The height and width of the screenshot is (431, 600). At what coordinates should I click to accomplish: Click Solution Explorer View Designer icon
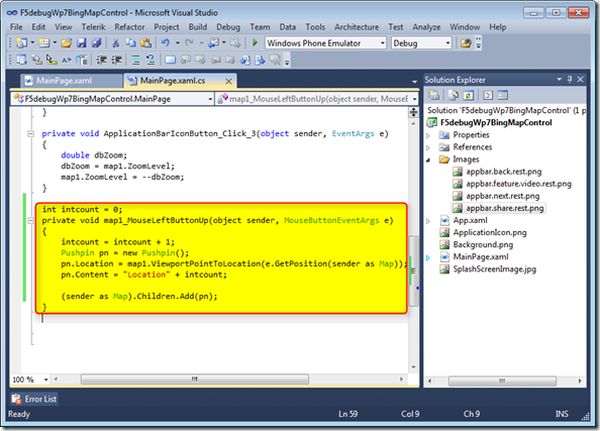pyautogui.click(x=502, y=95)
